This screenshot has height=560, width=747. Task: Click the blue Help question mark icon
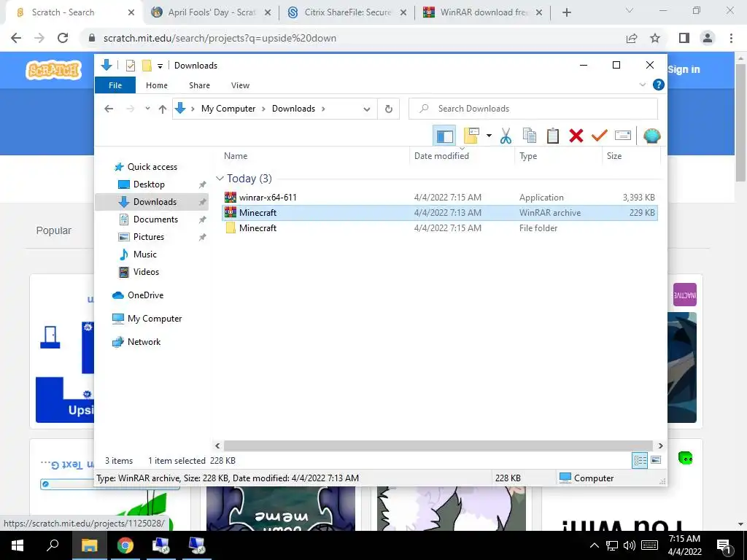click(x=659, y=85)
